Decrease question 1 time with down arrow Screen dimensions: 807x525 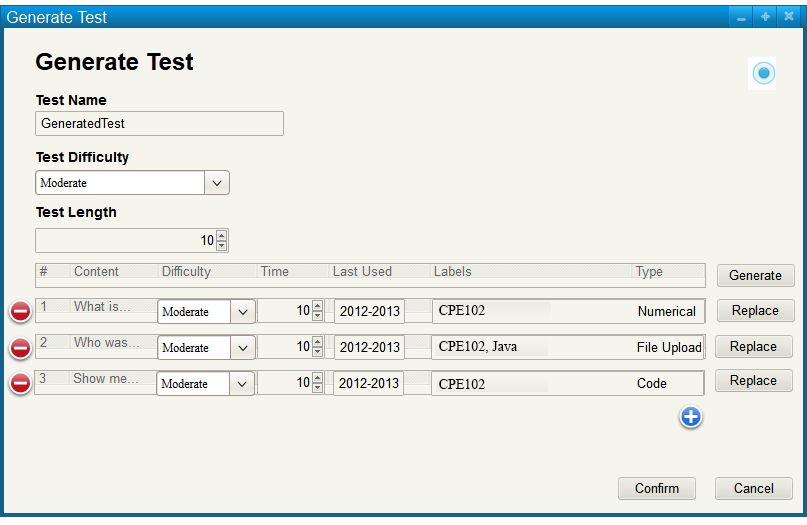coord(318,316)
